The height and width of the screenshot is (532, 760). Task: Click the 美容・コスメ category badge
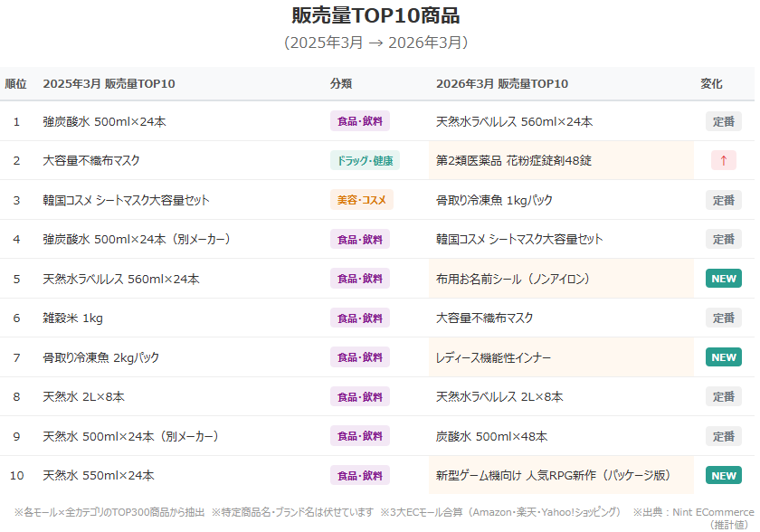coord(362,200)
